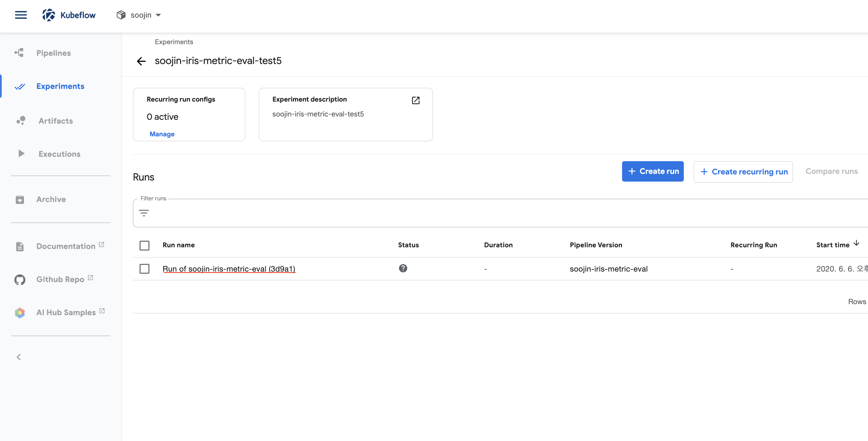Click the Pipelines sidebar icon

click(x=19, y=53)
